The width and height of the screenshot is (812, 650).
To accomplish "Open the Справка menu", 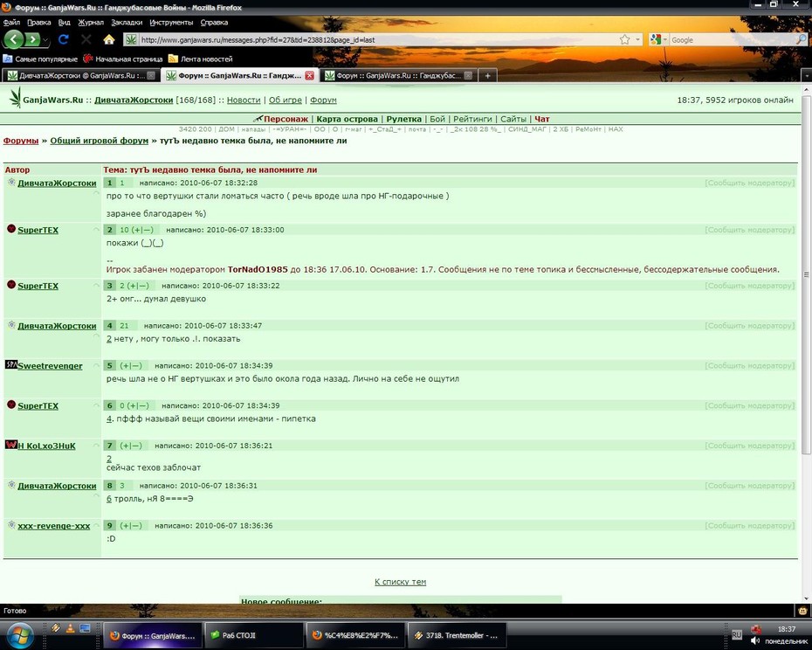I will 214,23.
